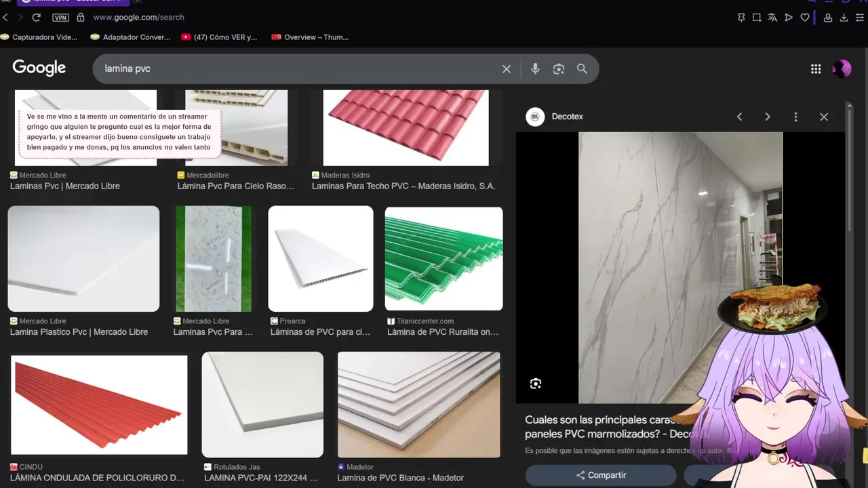Open Láminas de PVC para ci... Proarca link
The height and width of the screenshot is (488, 868).
pos(321,332)
